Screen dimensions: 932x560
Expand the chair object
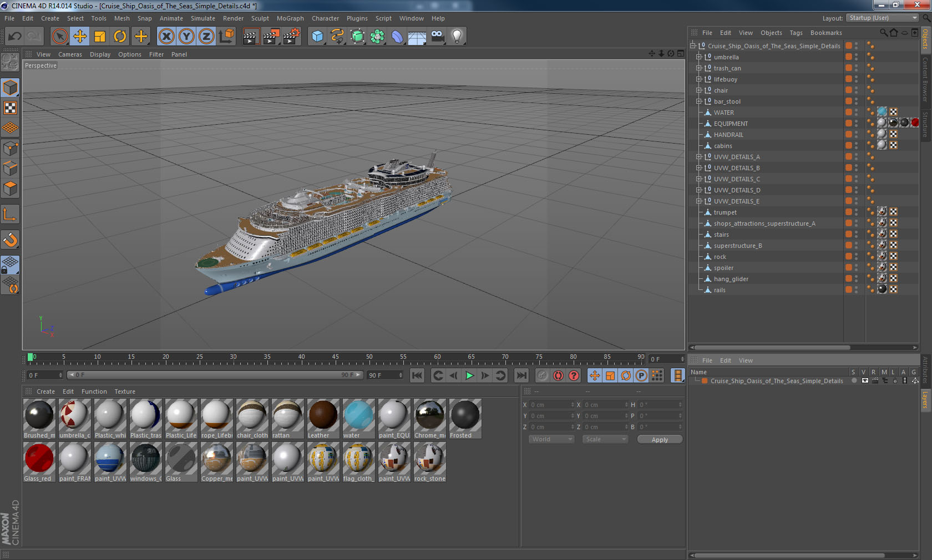[x=699, y=90]
